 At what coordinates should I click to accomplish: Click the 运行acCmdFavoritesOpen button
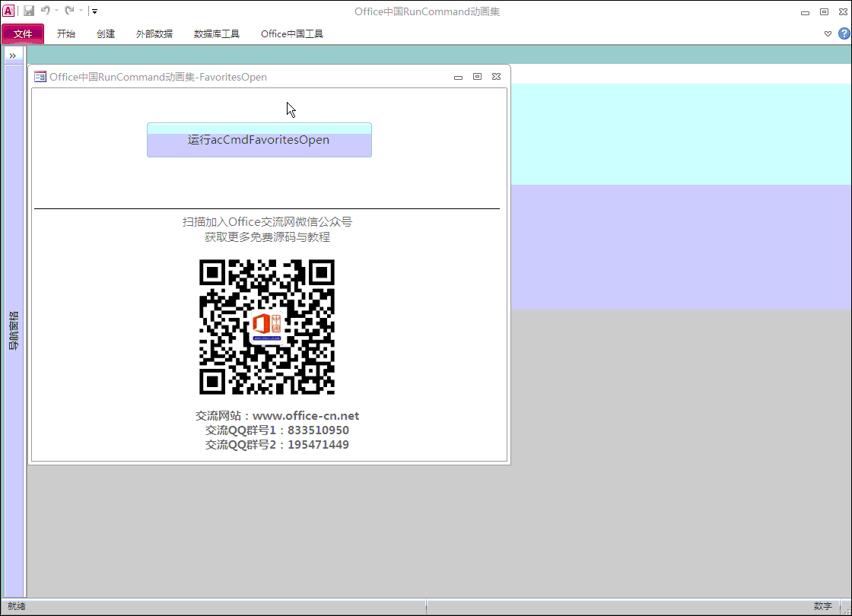tap(259, 140)
